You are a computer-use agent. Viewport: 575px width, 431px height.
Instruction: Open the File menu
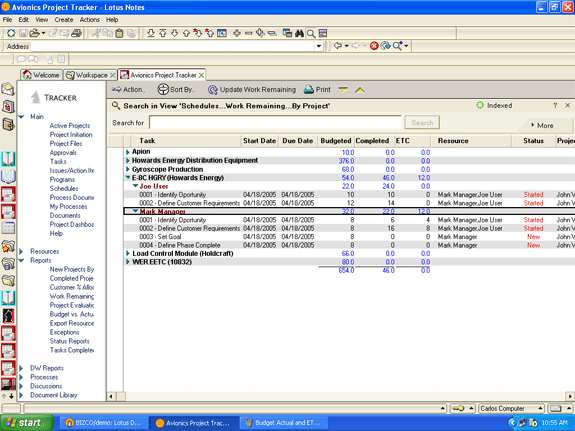(7, 20)
